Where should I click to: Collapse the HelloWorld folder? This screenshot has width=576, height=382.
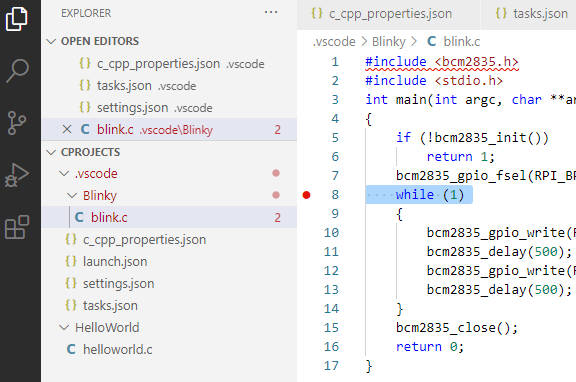[64, 327]
